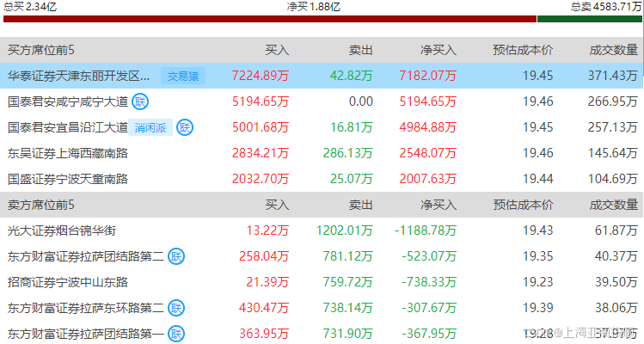Click 净买入 column header in buyer table
This screenshot has height=344, width=644.
(439, 50)
